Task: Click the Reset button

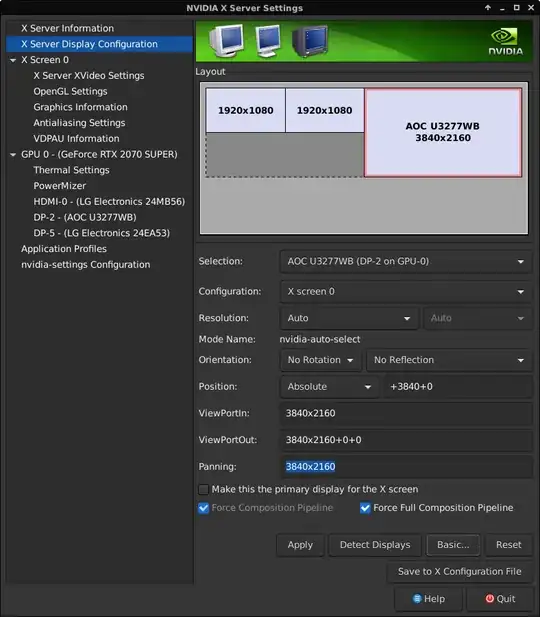Action: (509, 545)
